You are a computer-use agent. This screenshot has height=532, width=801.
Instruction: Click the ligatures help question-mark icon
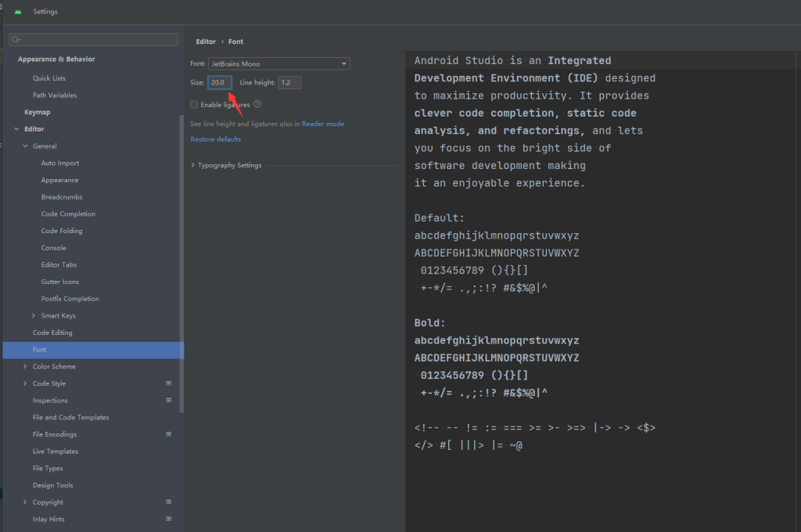pos(257,104)
